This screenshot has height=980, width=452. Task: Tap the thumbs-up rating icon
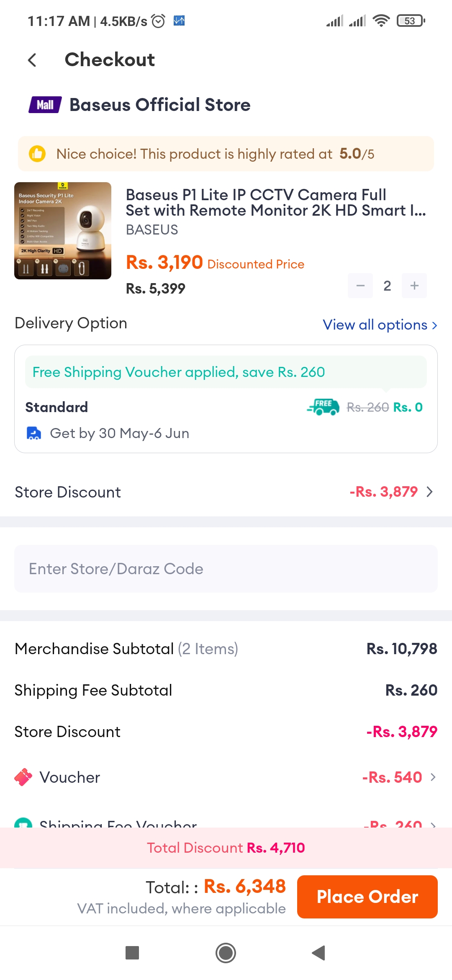click(x=37, y=154)
